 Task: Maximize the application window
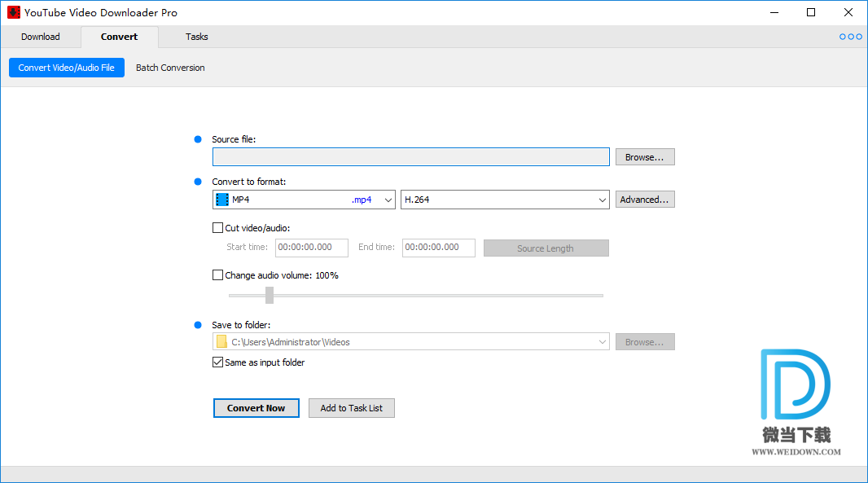[811, 12]
